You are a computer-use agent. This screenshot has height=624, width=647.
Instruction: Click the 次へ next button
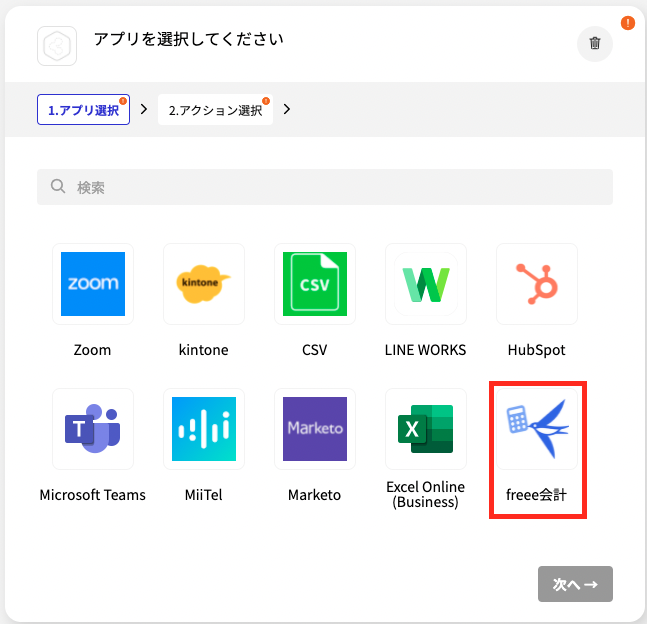coord(575,584)
